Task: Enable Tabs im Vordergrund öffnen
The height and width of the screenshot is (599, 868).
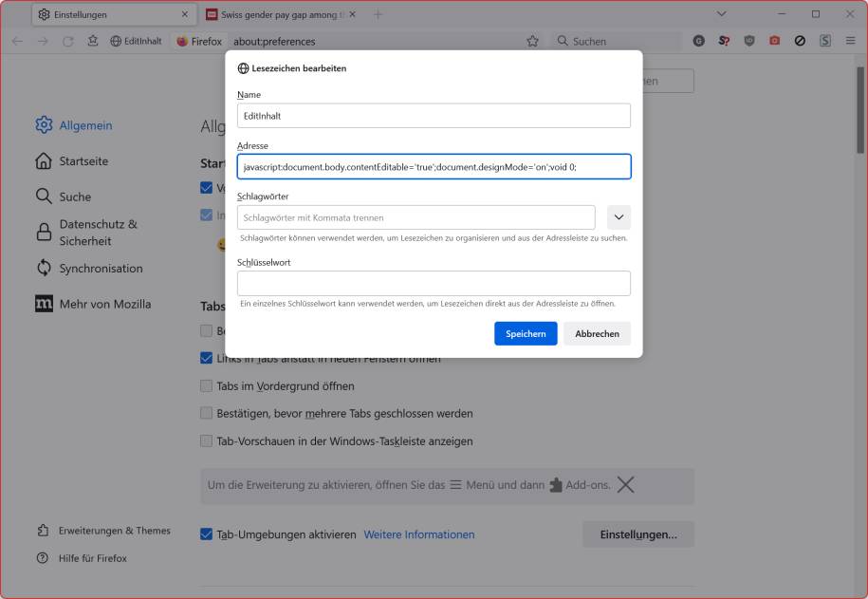Action: [205, 385]
